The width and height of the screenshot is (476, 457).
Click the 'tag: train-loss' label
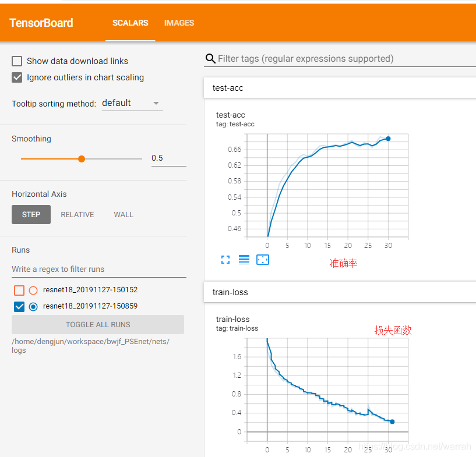point(237,328)
